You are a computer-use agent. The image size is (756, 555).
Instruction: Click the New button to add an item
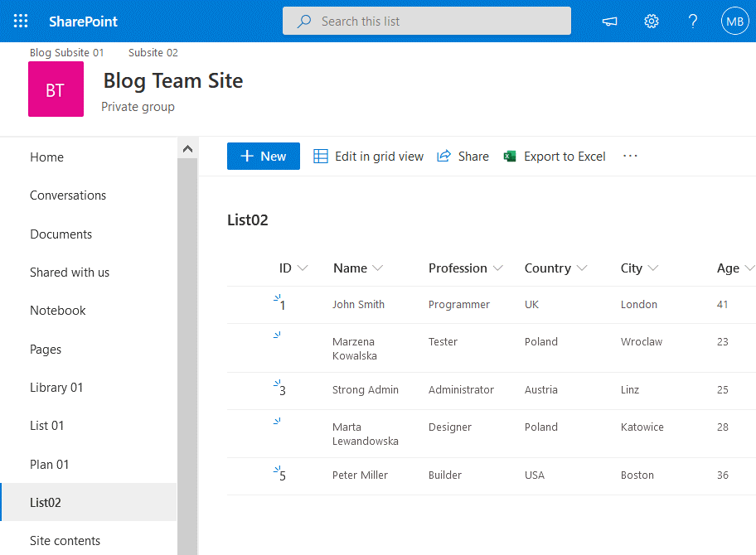(263, 156)
